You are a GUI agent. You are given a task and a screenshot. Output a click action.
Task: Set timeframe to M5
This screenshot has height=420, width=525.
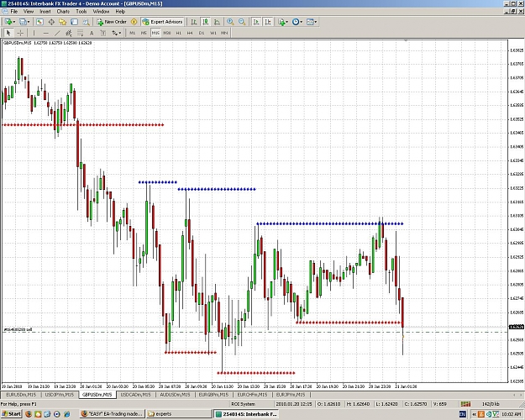point(144,33)
